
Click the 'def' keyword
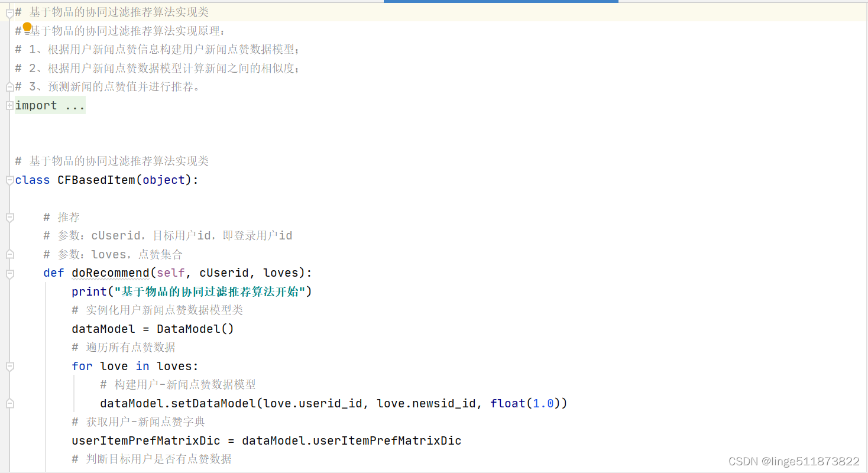(x=54, y=273)
